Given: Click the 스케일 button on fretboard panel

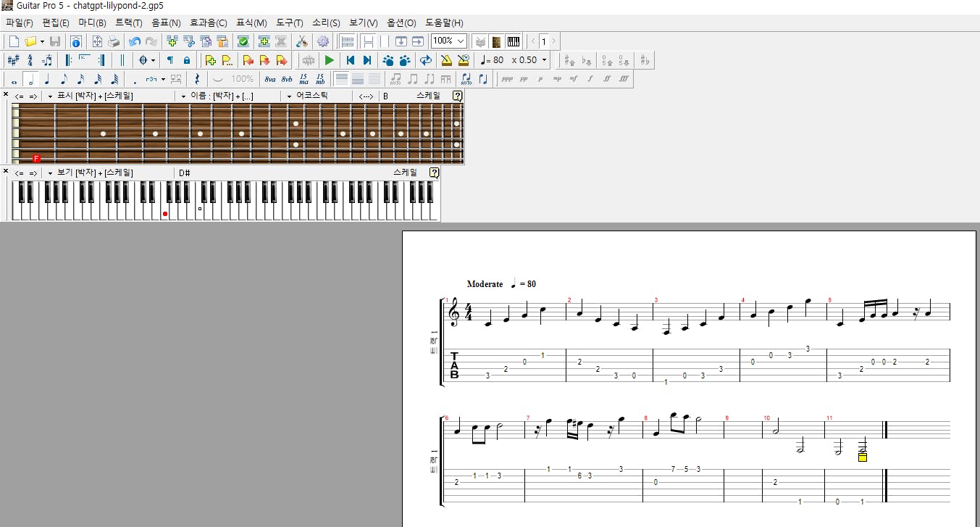Looking at the screenshot, I should tap(427, 96).
